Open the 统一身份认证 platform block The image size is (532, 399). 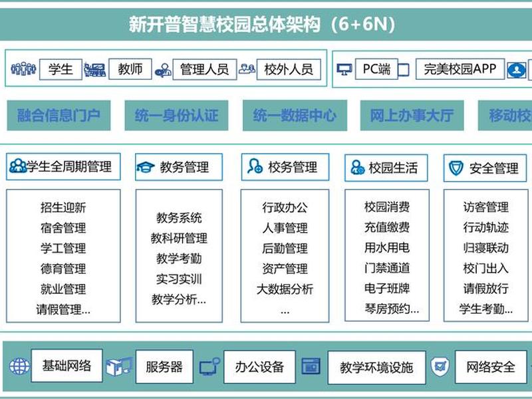(176, 115)
